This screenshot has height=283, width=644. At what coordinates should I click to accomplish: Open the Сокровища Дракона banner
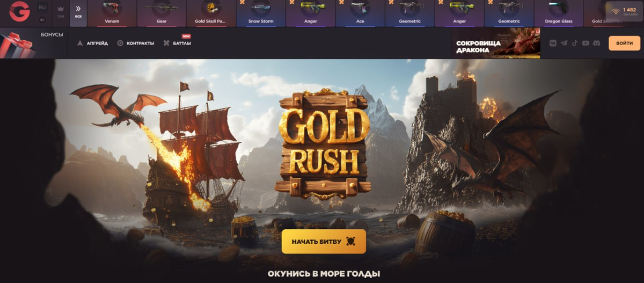point(496,43)
